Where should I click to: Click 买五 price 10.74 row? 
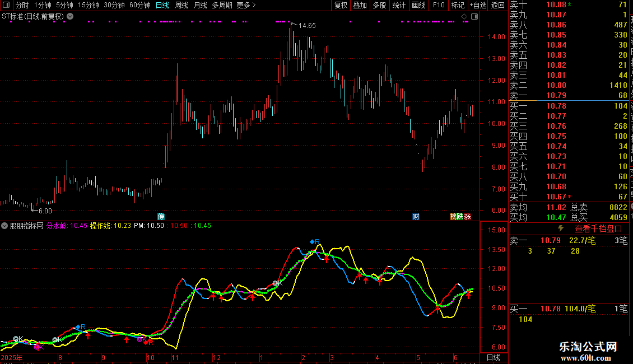coord(569,146)
